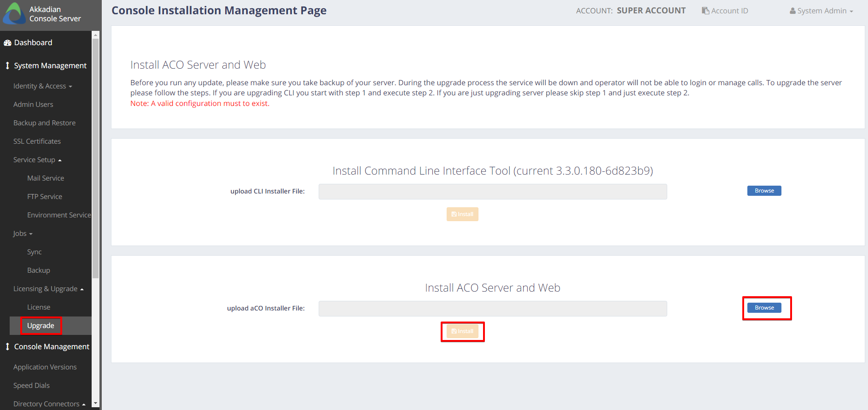The image size is (868, 410).
Task: Open the System Admin user dropdown
Action: pyautogui.click(x=821, y=11)
